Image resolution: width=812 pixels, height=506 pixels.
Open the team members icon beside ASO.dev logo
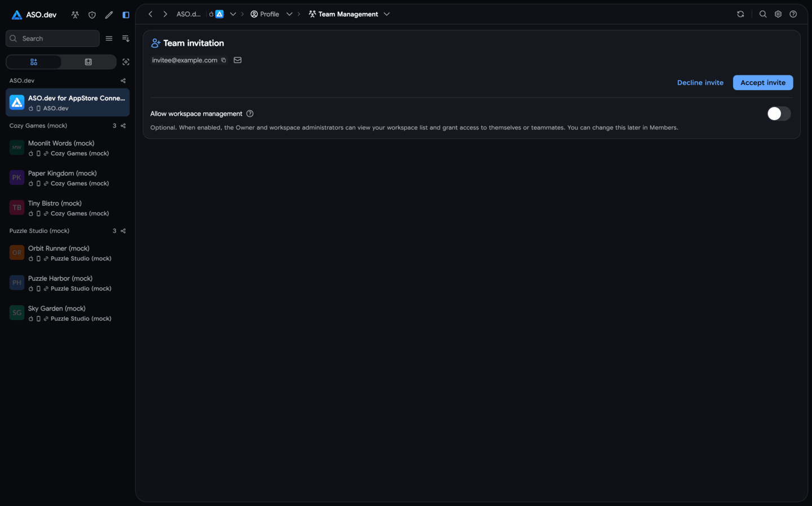pyautogui.click(x=75, y=15)
